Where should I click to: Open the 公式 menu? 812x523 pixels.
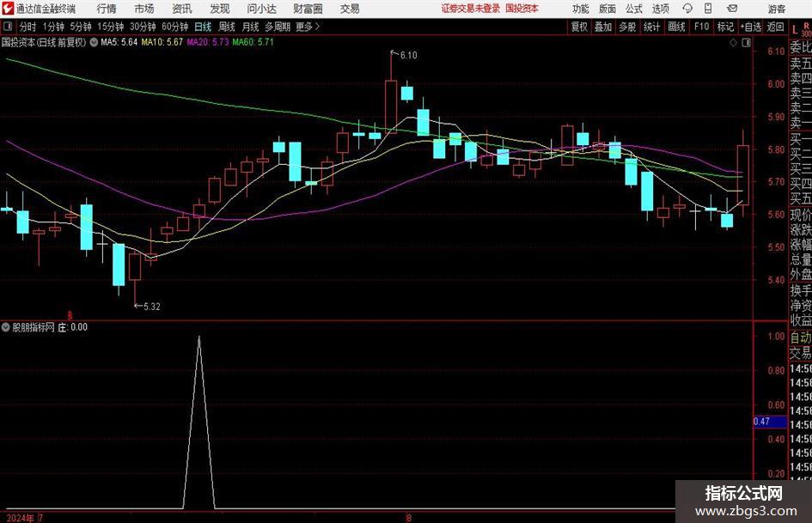coord(634,9)
